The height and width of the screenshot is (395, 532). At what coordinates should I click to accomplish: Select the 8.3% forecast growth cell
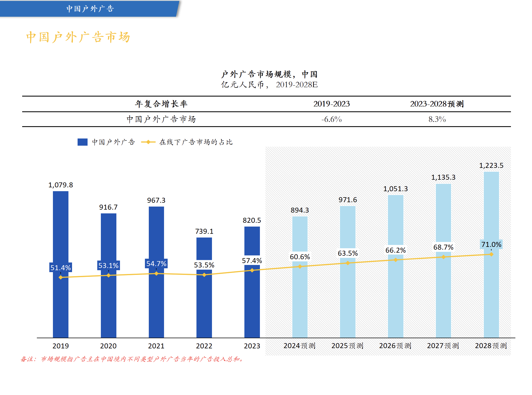point(437,119)
